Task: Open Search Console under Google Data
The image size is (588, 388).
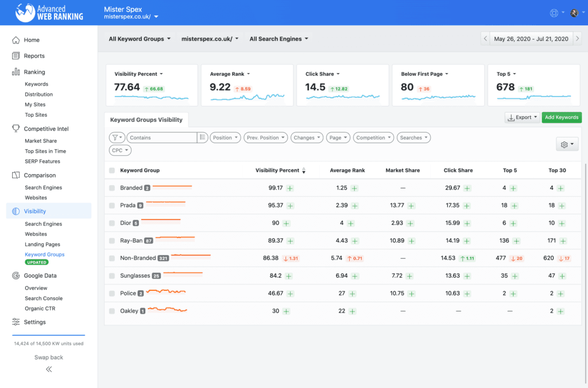Action: click(x=44, y=298)
